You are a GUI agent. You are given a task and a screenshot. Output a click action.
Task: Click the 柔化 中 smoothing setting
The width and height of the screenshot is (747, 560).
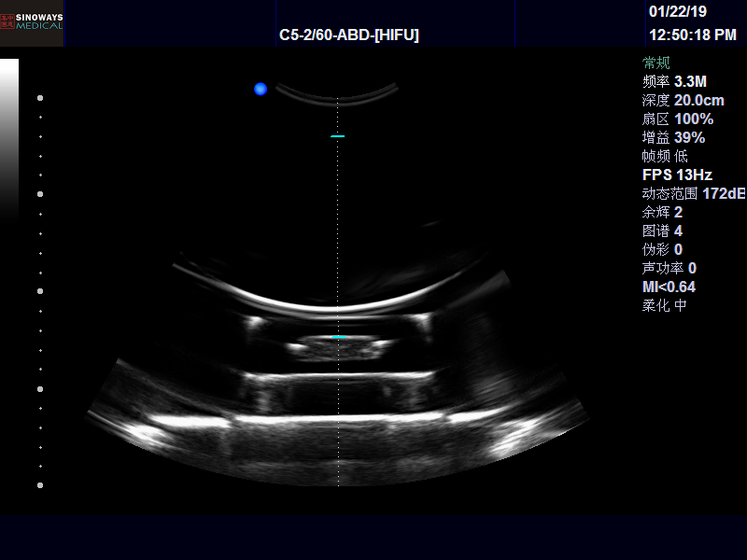(x=664, y=305)
